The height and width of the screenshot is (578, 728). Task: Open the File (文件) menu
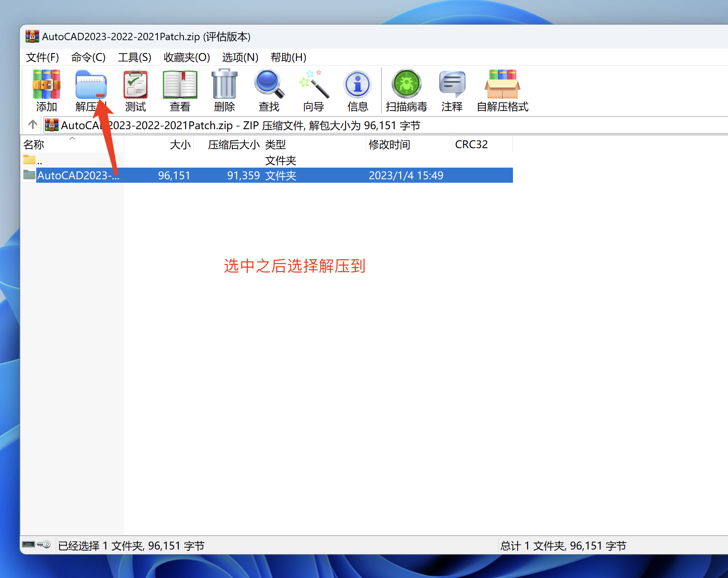pyautogui.click(x=42, y=57)
